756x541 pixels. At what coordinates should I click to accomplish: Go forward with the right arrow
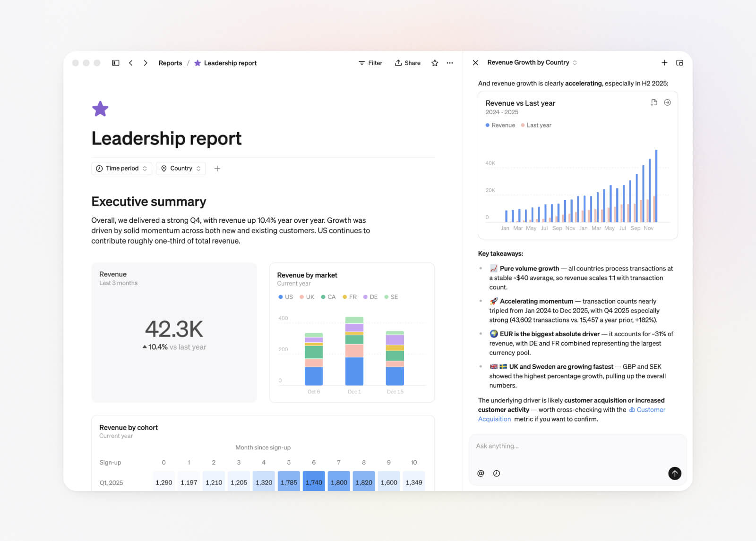[146, 63]
